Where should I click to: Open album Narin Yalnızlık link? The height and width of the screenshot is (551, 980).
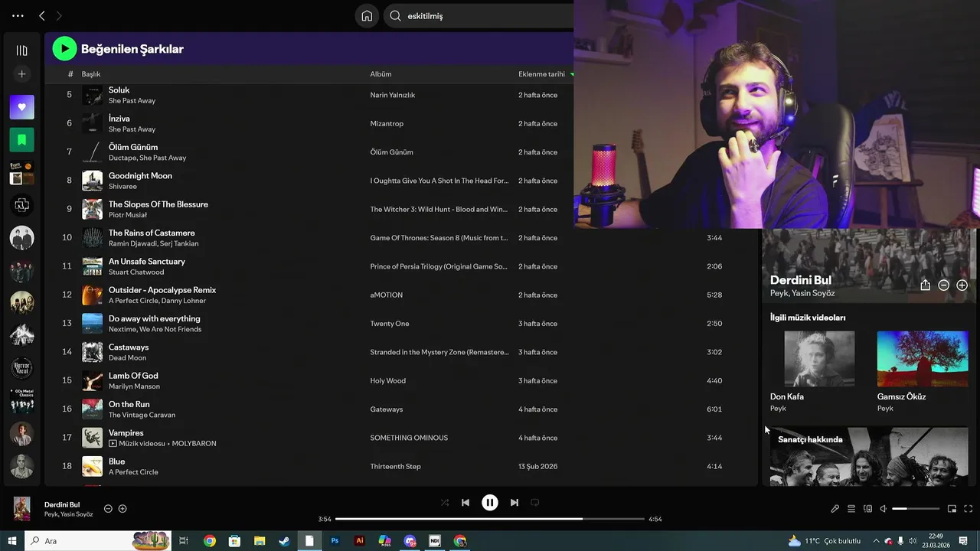(x=392, y=95)
